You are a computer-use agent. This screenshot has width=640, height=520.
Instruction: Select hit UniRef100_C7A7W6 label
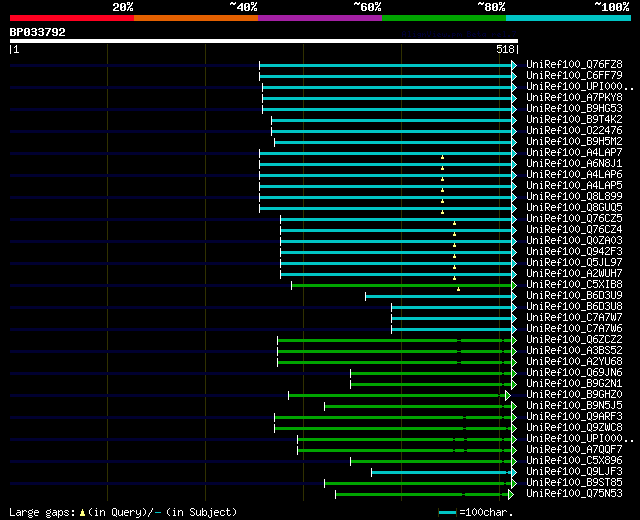[574, 329]
